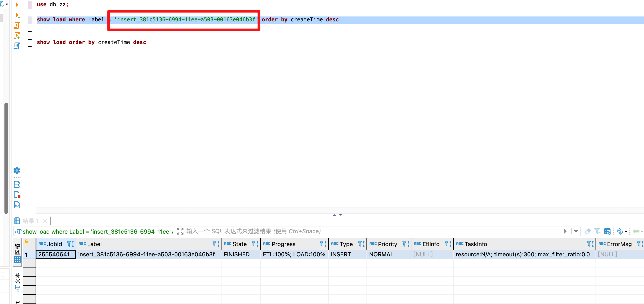Toggle sort order on State column
The width and height of the screenshot is (644, 304).
coord(257,244)
